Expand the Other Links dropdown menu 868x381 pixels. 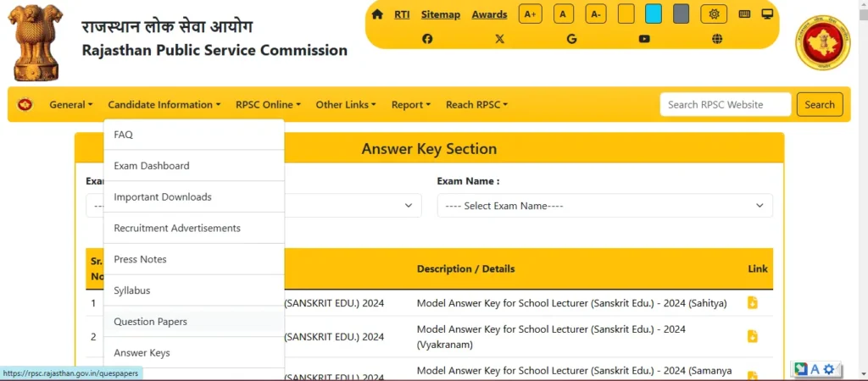pos(346,105)
